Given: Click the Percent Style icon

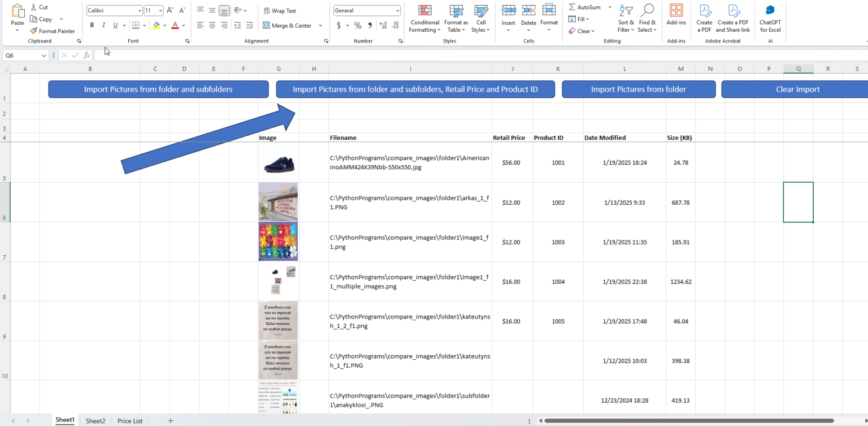Looking at the screenshot, I should point(358,25).
